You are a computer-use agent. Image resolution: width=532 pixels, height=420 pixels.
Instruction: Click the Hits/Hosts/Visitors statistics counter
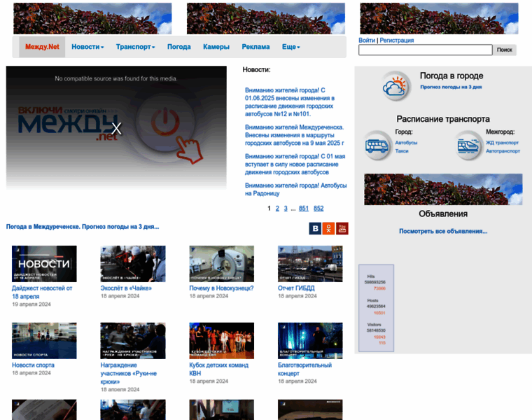pyautogui.click(x=377, y=308)
